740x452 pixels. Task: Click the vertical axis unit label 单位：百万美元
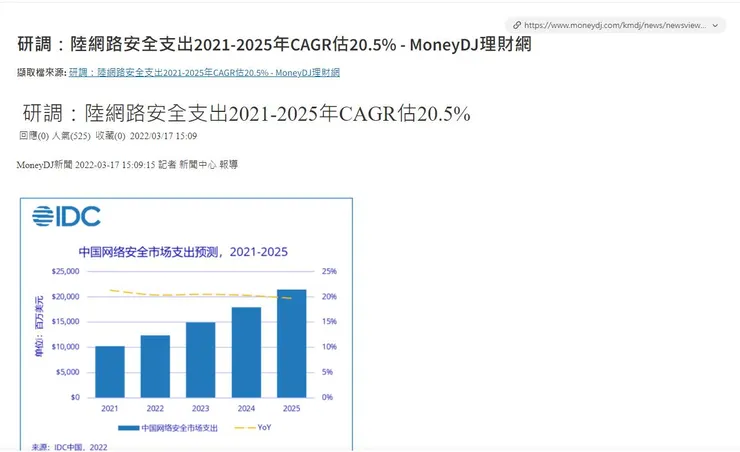[39, 326]
